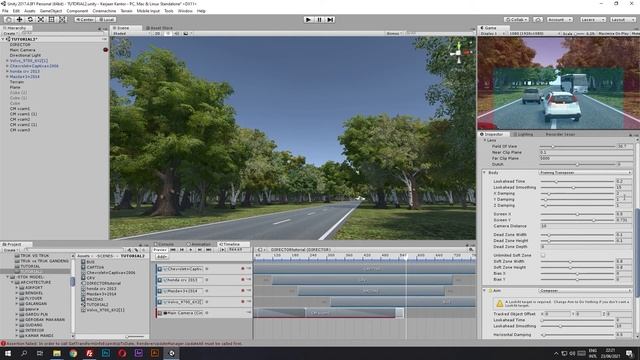Toggle pivot Center button

[x=84, y=19]
